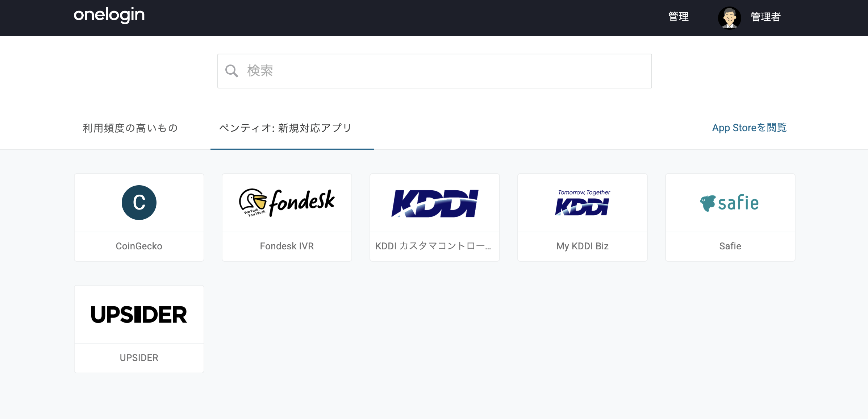This screenshot has width=868, height=419.
Task: Open the CoinGecko app label
Action: click(x=139, y=246)
